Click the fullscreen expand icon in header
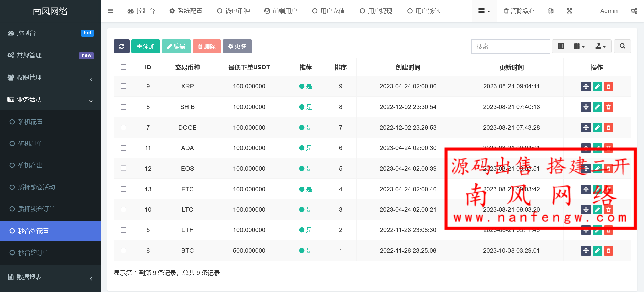This screenshot has width=644, height=292. tap(569, 11)
